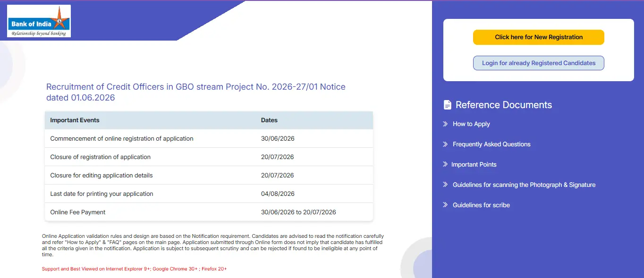Image resolution: width=644 pixels, height=278 pixels.
Task: Click the Online Application validation rules paragraph
Action: pos(213,245)
